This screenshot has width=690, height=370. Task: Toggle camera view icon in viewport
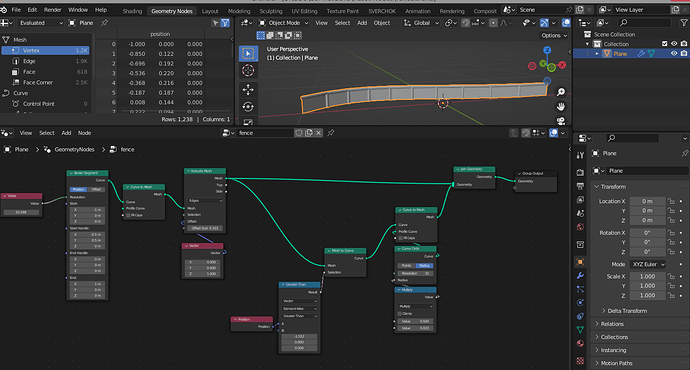pos(561,121)
